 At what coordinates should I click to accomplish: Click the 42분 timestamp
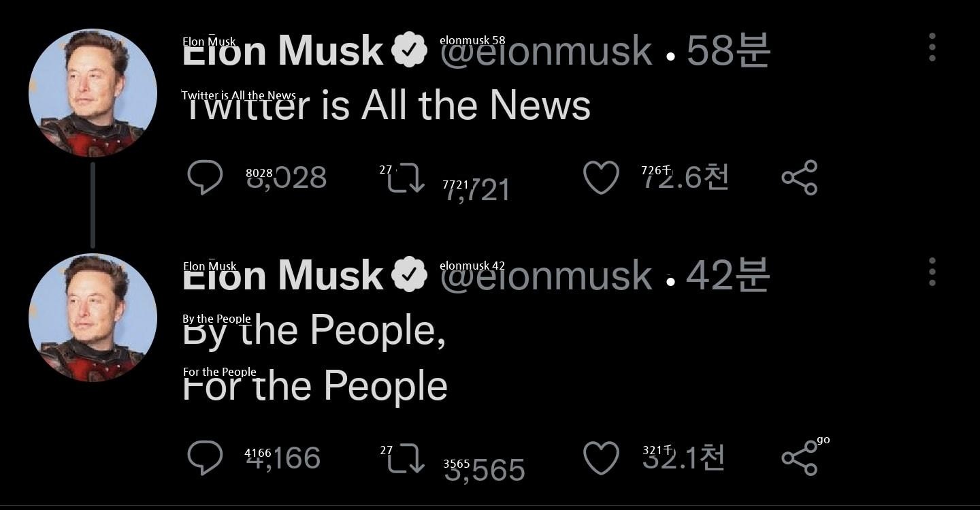(728, 275)
